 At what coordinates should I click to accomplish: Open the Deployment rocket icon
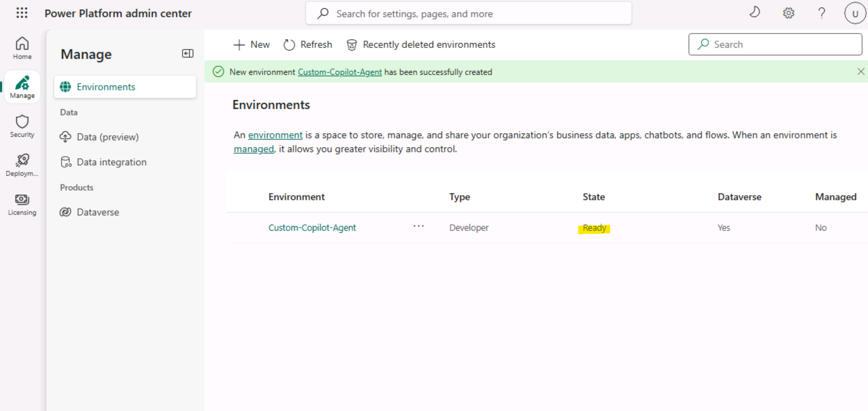click(x=22, y=165)
